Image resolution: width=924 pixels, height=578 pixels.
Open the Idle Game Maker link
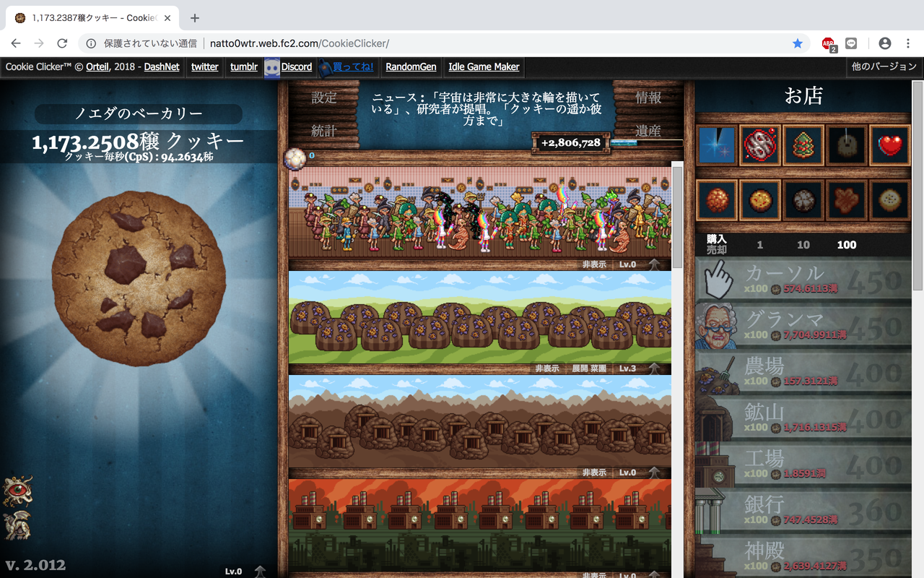click(484, 66)
